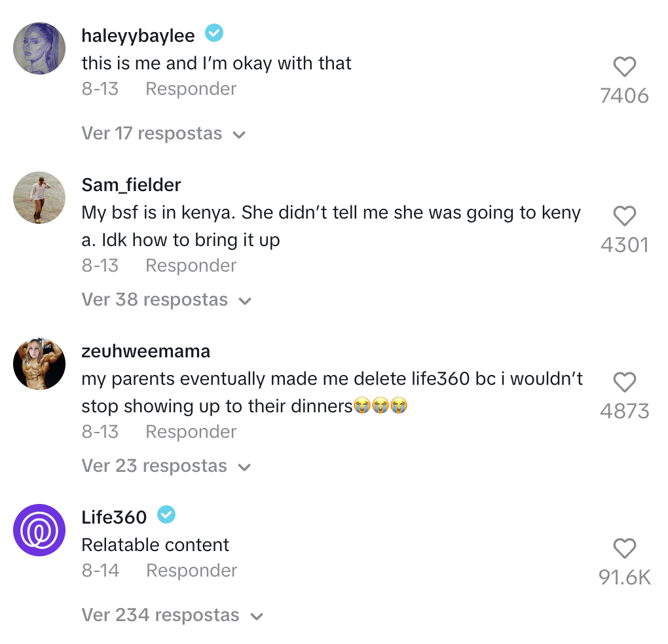Click Responder under zeuhweemama's comment
This screenshot has width=668, height=644.
click(x=191, y=432)
